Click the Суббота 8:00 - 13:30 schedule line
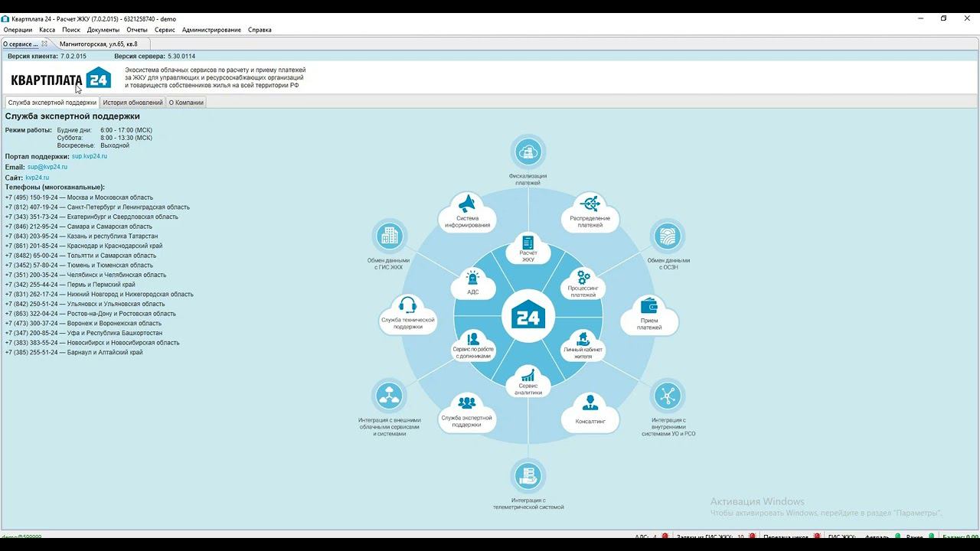The width and height of the screenshot is (980, 551). 105,138
